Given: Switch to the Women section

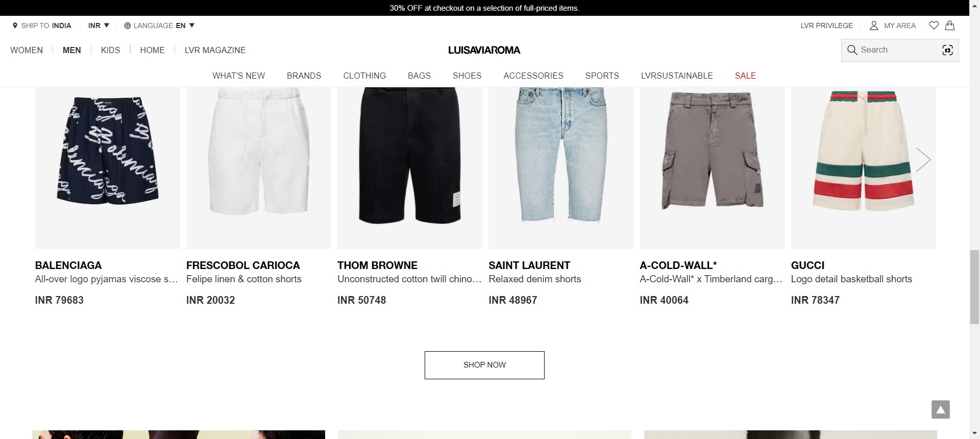Looking at the screenshot, I should tap(27, 50).
